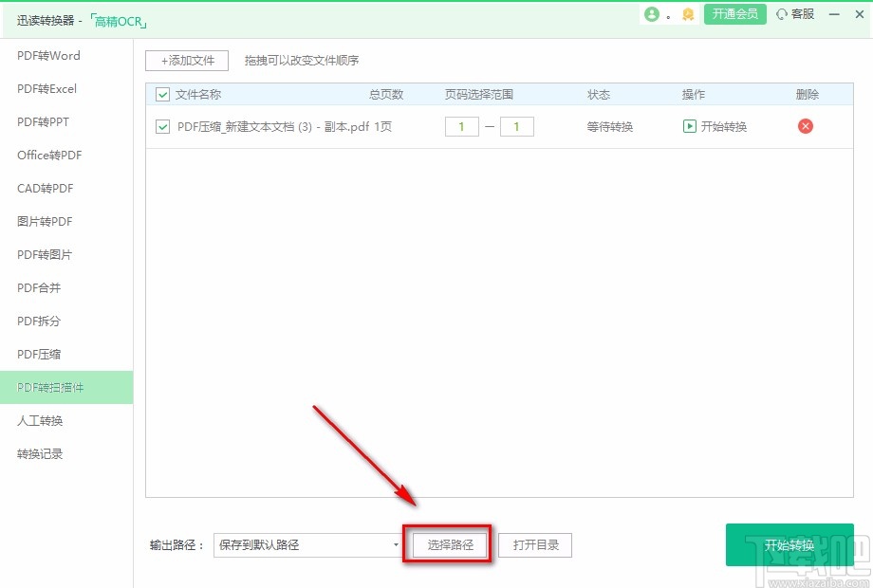The width and height of the screenshot is (873, 588).
Task: Click the highlighted 选择路径 button
Action: coord(447,544)
